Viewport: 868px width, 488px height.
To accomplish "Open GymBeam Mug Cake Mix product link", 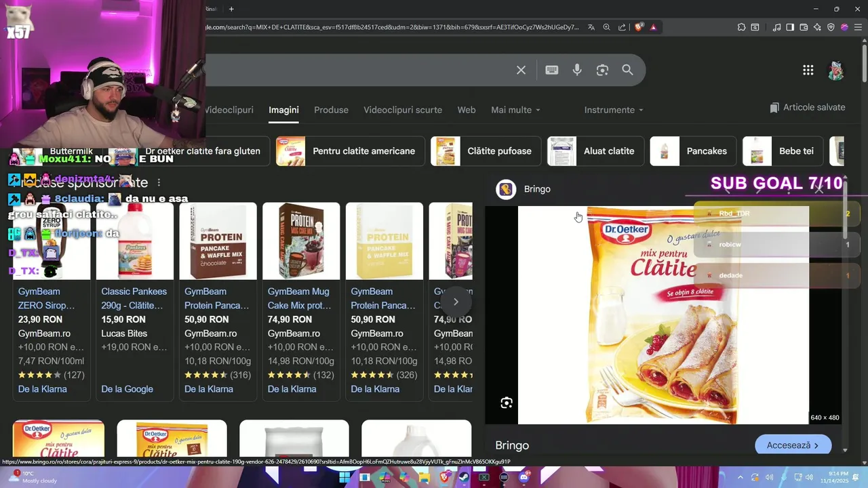I will (x=300, y=298).
